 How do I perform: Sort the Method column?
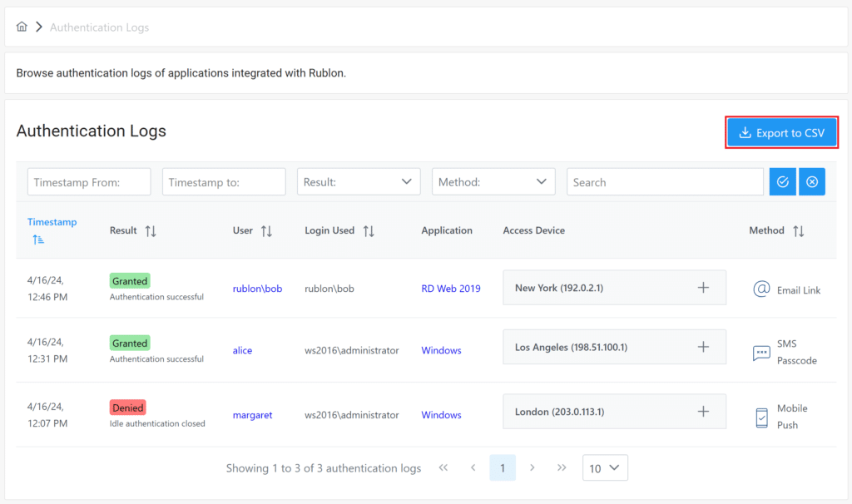[x=798, y=231]
